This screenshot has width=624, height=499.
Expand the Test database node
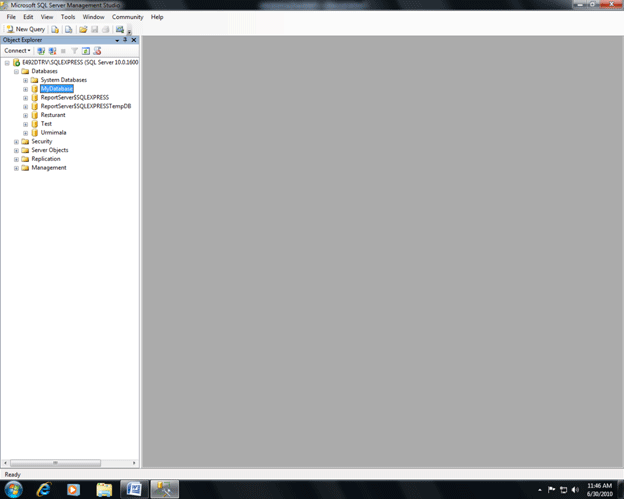pyautogui.click(x=25, y=124)
